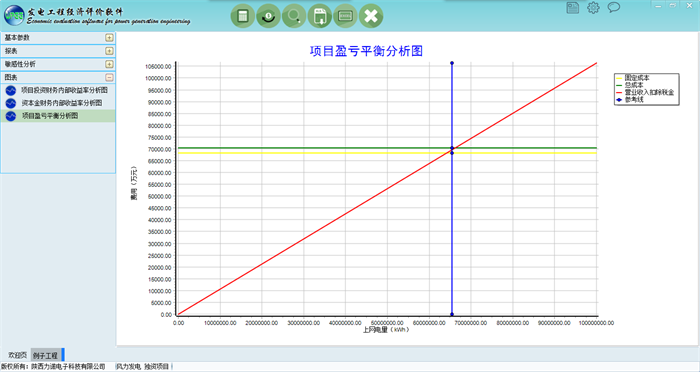Image resolution: width=700 pixels, height=372 pixels.
Task: Open 资本金财务内部收益率分析图 chart
Action: [x=58, y=103]
